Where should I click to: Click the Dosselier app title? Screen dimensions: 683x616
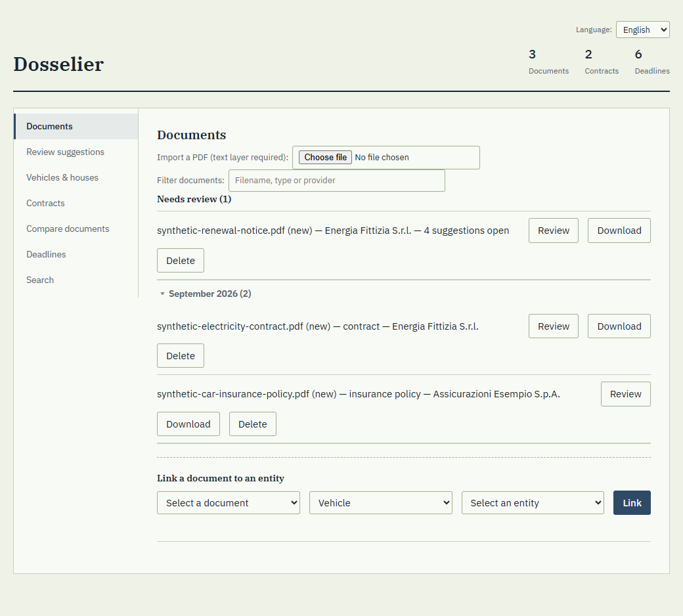(58, 64)
